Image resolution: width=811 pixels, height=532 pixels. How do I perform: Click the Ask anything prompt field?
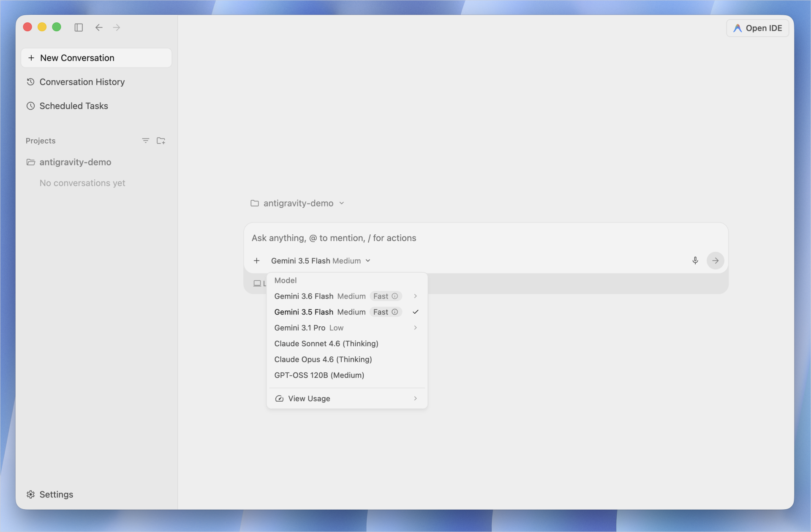click(486, 238)
